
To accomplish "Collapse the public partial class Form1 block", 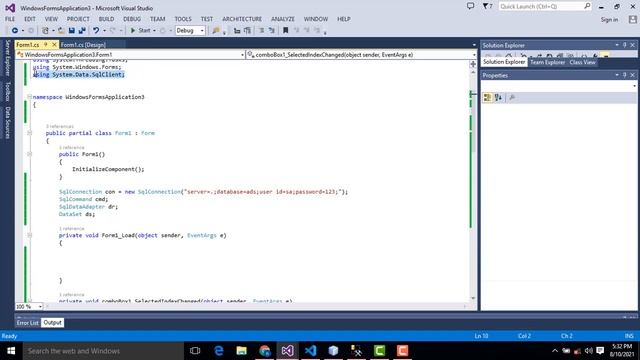I will (29, 133).
